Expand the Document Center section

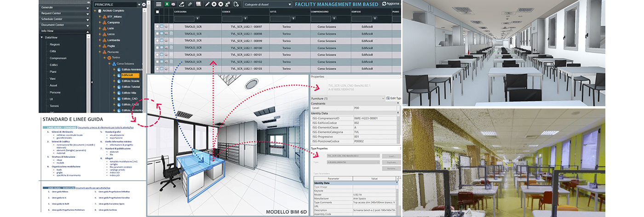[x=63, y=25]
